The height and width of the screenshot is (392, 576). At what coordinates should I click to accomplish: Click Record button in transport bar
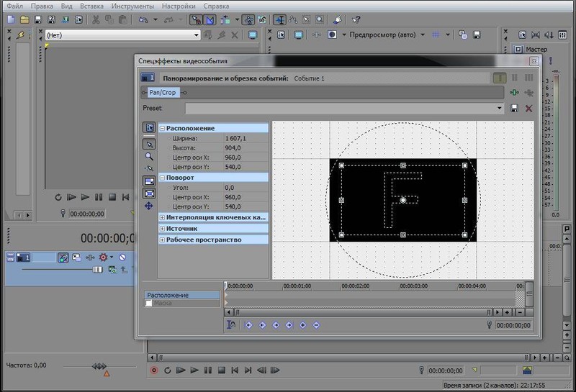(154, 370)
